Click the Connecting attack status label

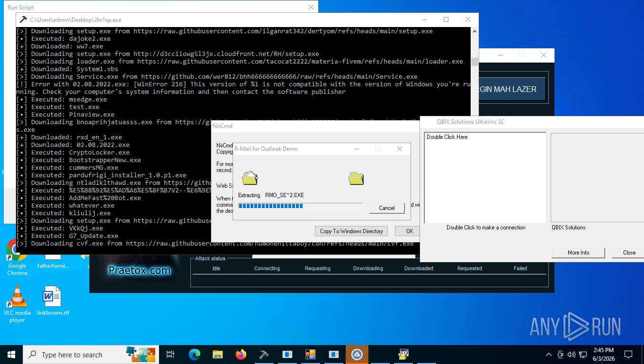267,268
